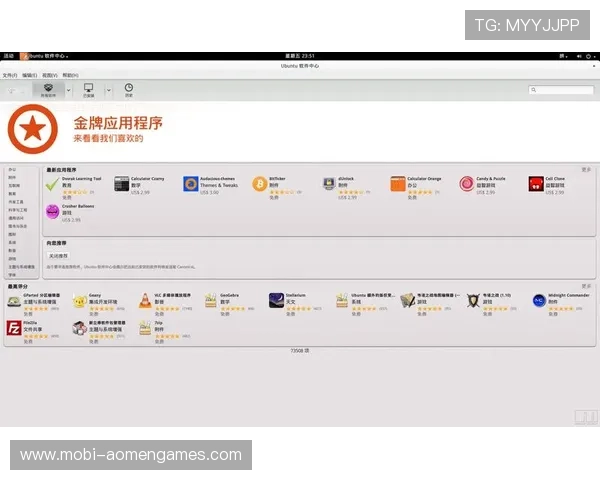
Task: Click the clock showing 23:51
Action: [x=300, y=56]
